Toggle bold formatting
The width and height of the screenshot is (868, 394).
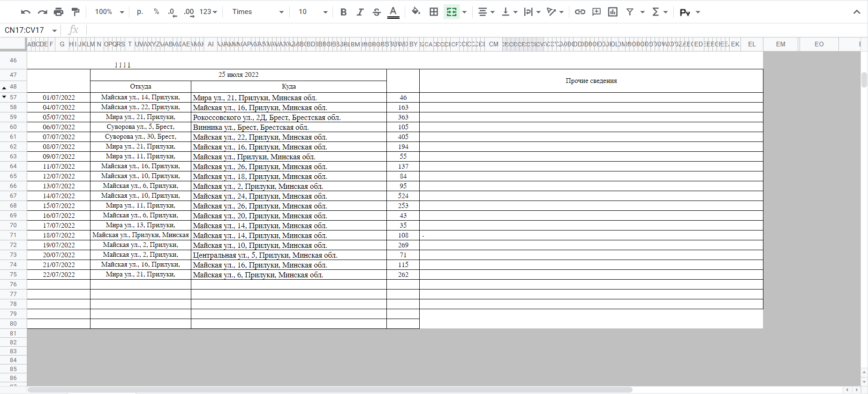(x=343, y=12)
